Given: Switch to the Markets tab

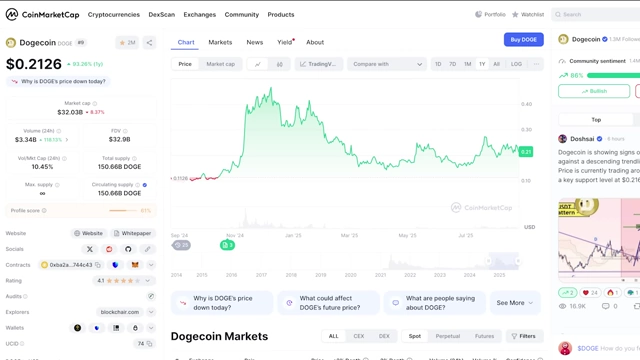Looking at the screenshot, I should click(220, 42).
